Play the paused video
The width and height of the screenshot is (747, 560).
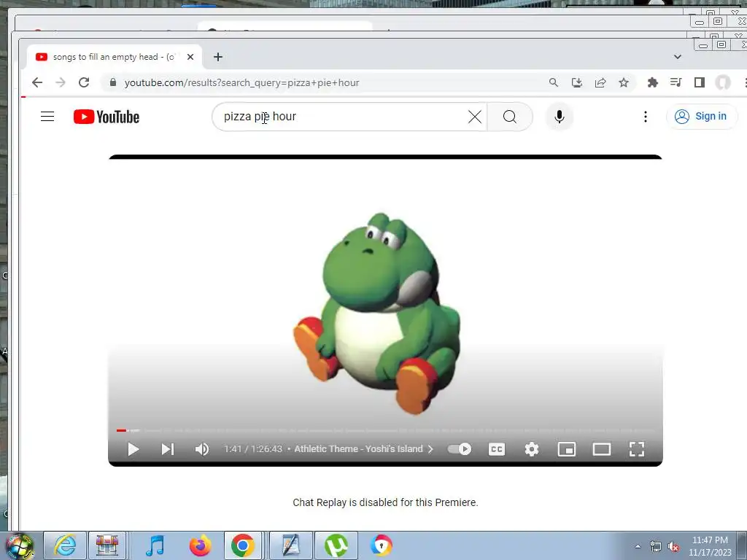[x=133, y=449]
